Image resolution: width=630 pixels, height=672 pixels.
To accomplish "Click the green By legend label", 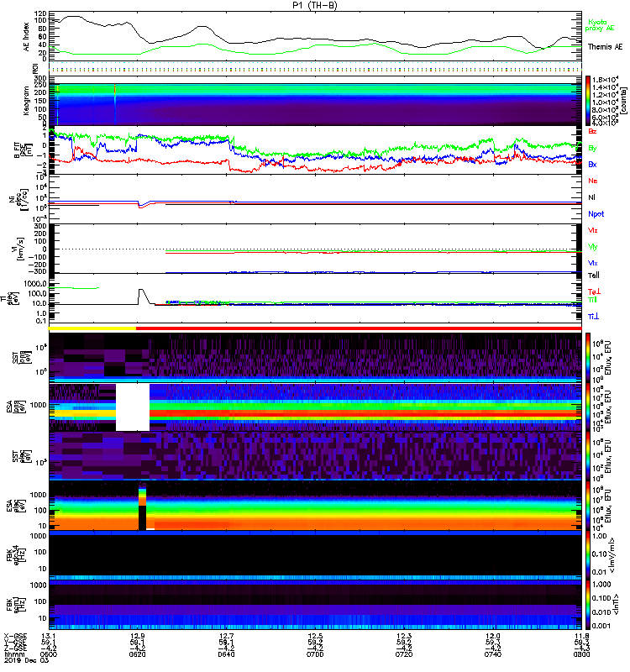I will pos(592,149).
